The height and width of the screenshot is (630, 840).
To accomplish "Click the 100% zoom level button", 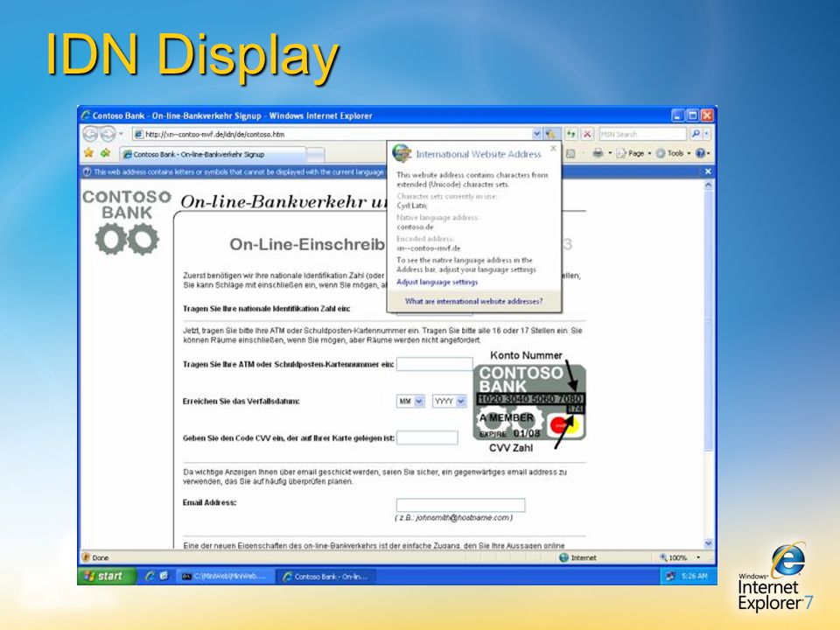I will pyautogui.click(x=674, y=557).
